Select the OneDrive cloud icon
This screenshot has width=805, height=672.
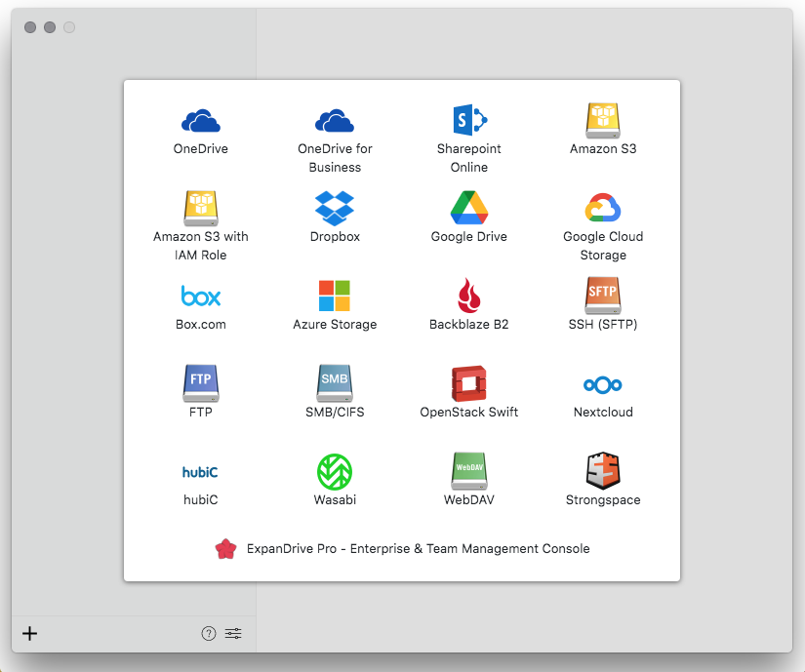click(201, 121)
